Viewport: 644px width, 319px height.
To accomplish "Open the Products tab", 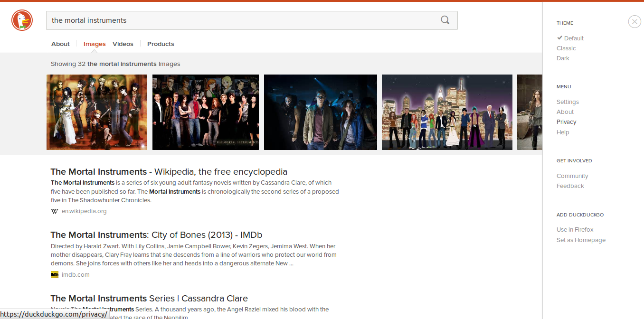I will (161, 44).
